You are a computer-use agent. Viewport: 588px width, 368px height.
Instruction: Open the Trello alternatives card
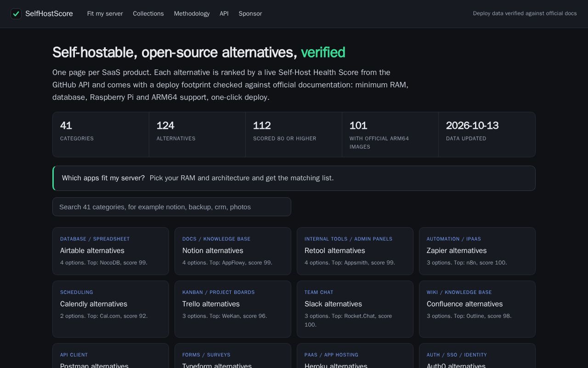point(233,309)
